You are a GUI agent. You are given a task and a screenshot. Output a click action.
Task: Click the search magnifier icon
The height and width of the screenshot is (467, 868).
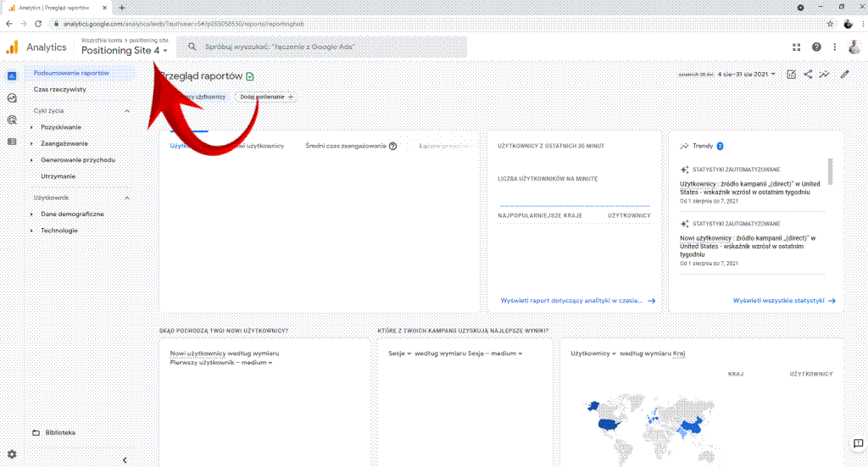pos(192,47)
